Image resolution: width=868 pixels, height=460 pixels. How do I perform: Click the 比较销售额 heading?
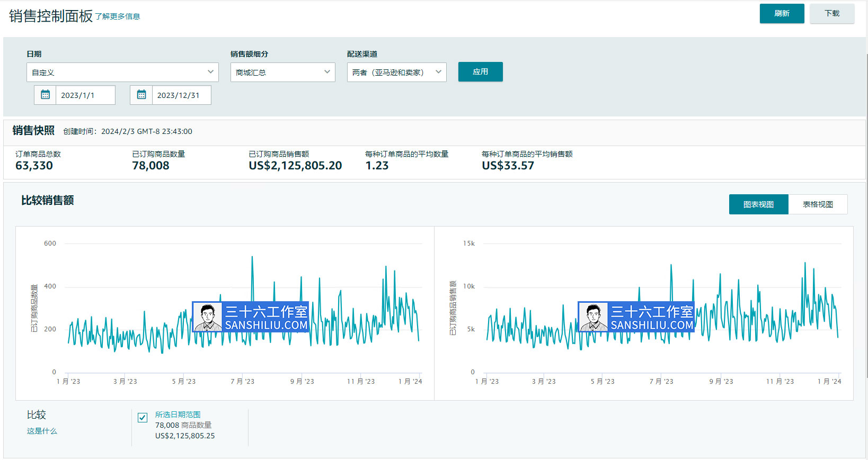pos(47,200)
